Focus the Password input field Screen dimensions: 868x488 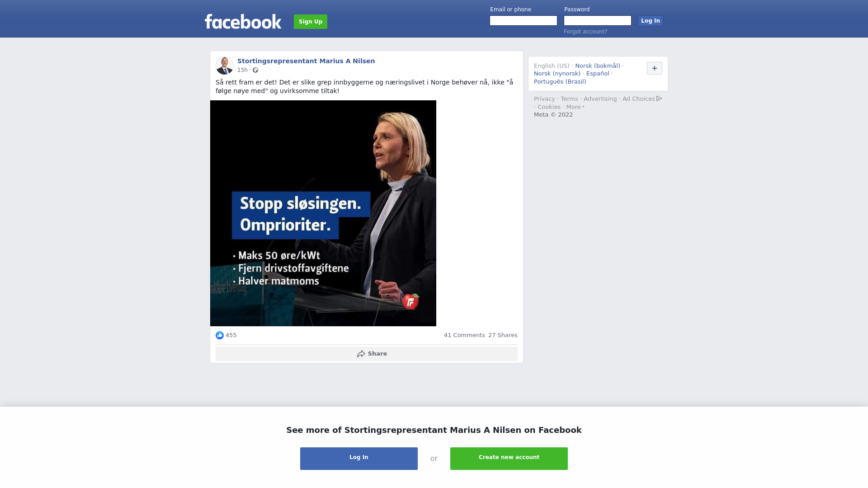pyautogui.click(x=598, y=21)
